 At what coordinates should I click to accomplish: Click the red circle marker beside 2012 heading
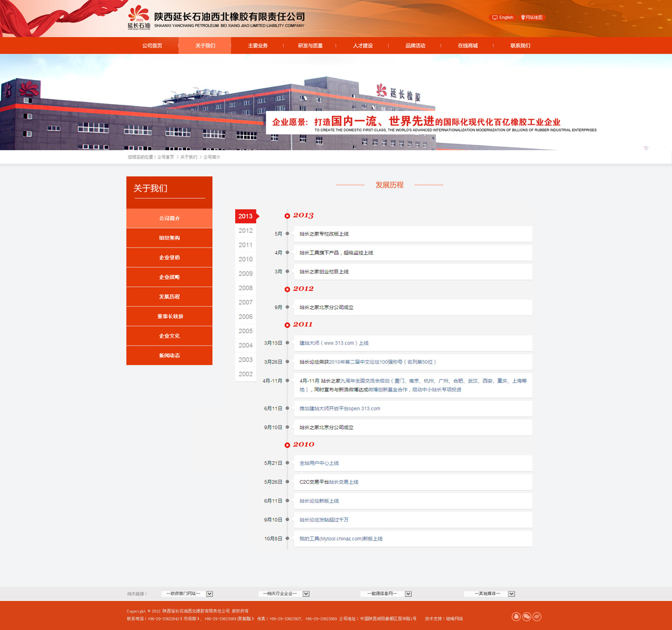point(287,290)
